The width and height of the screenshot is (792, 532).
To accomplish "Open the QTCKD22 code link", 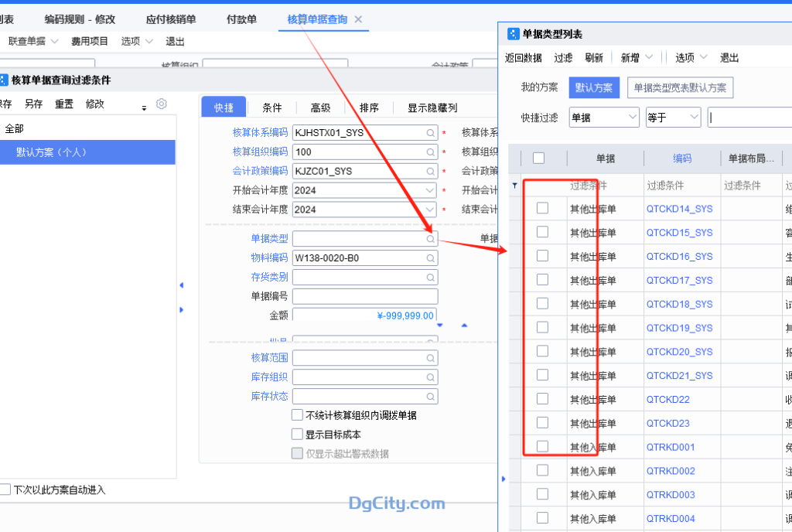I will point(667,400).
